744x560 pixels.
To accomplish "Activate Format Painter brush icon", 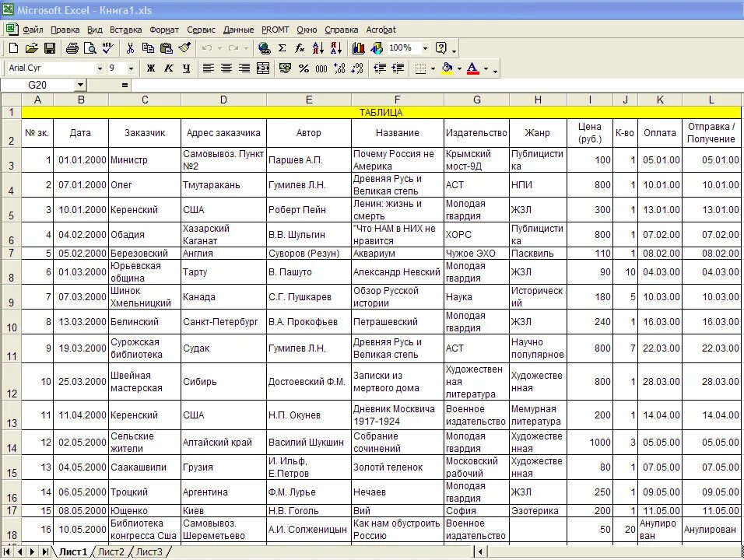I will pos(184,48).
